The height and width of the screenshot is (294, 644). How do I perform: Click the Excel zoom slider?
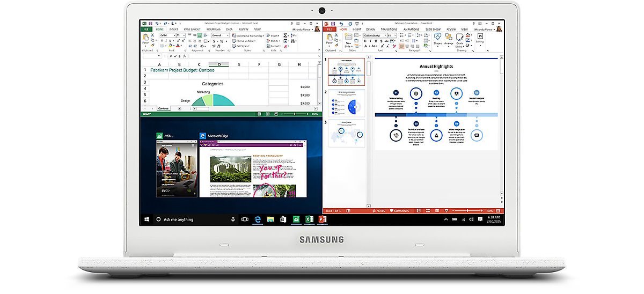pos(295,114)
